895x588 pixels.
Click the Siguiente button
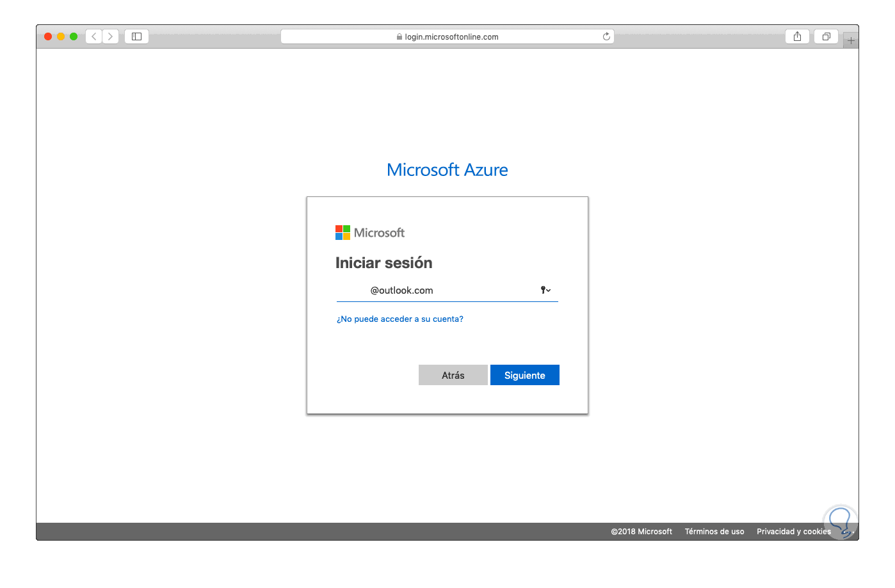[525, 375]
